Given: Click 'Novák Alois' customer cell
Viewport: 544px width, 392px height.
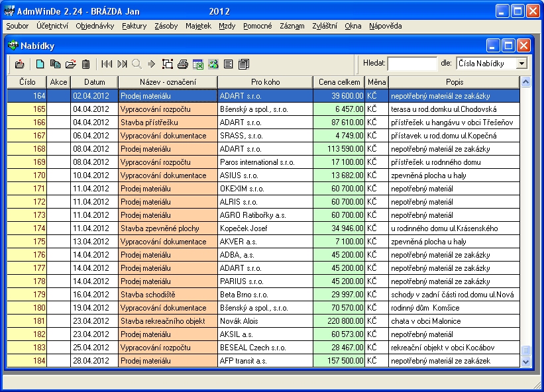Looking at the screenshot, I should pos(265,321).
